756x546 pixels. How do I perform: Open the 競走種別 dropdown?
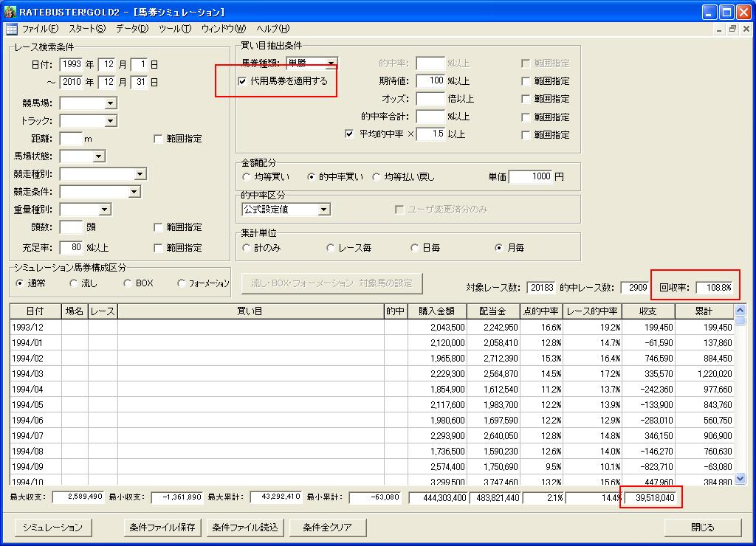click(140, 174)
